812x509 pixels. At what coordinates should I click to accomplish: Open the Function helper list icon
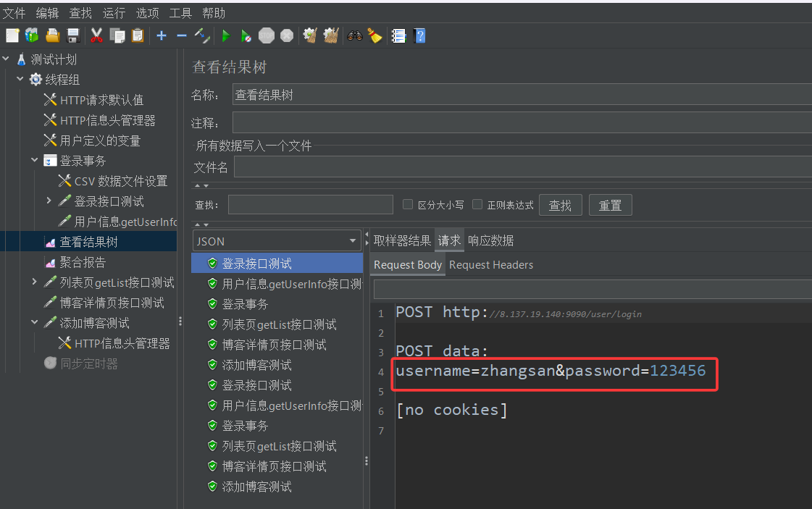point(398,35)
